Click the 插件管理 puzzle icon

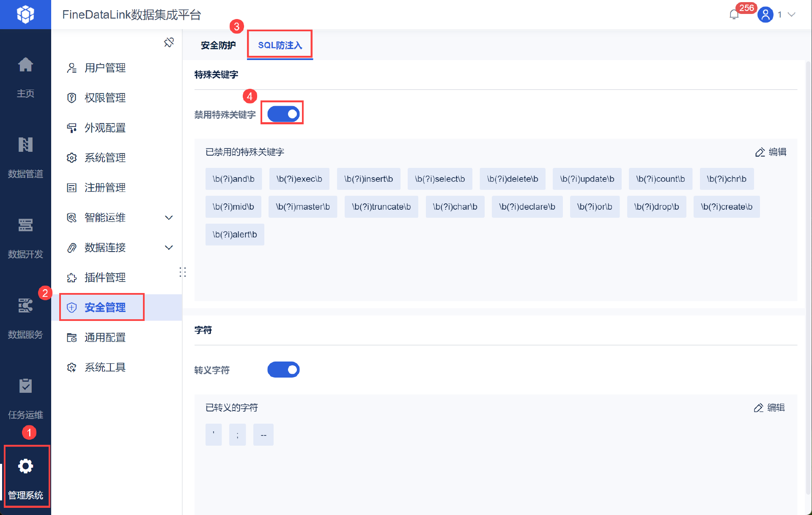point(71,278)
